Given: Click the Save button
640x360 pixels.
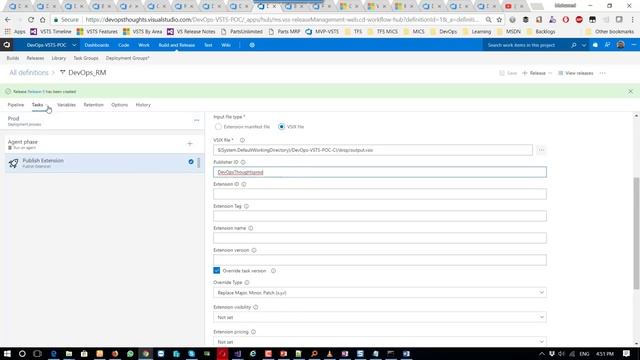Looking at the screenshot, I should tap(508, 73).
